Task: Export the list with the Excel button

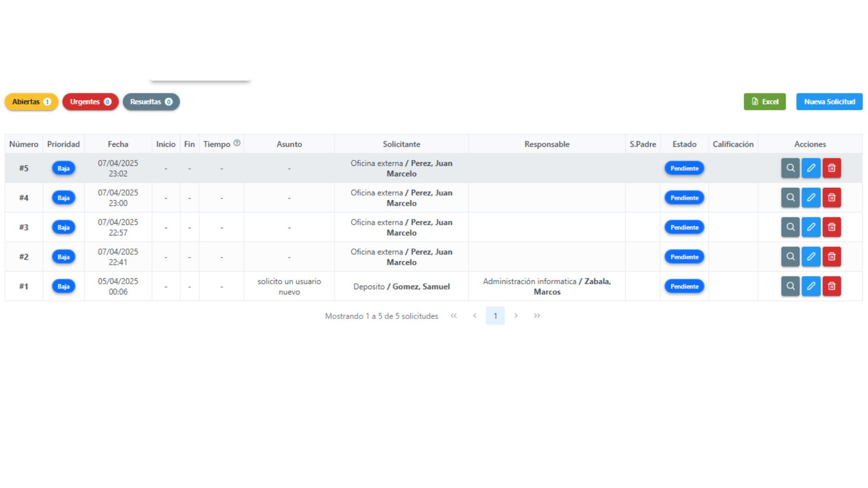Action: 764,102
